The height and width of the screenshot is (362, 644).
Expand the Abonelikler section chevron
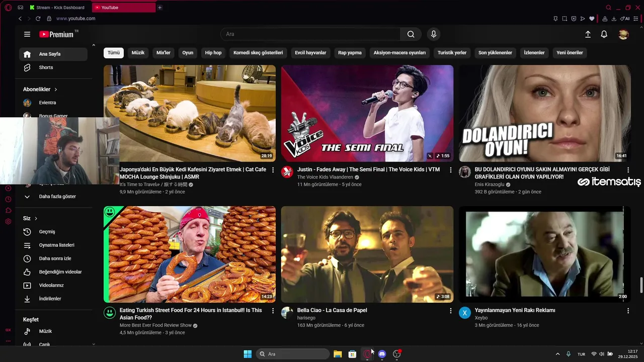[x=55, y=89]
